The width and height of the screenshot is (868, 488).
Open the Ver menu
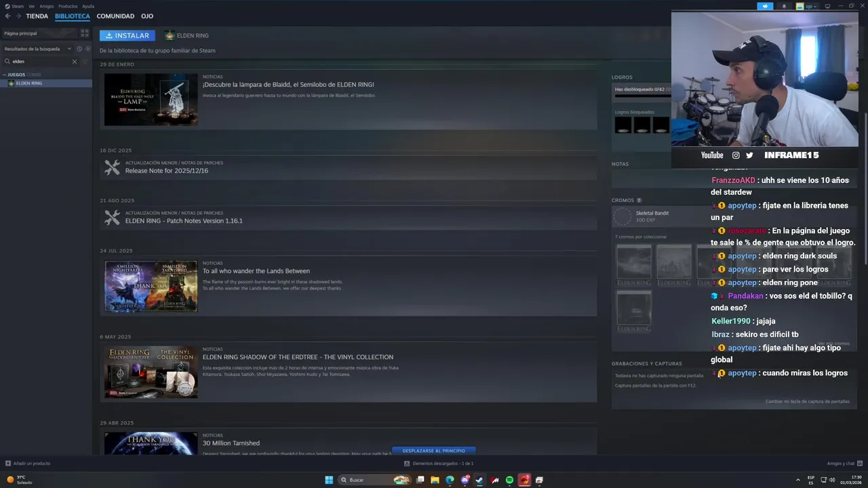[32, 6]
